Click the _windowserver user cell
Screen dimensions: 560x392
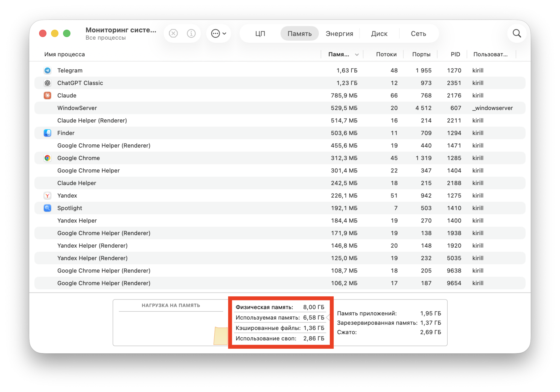pyautogui.click(x=492, y=108)
